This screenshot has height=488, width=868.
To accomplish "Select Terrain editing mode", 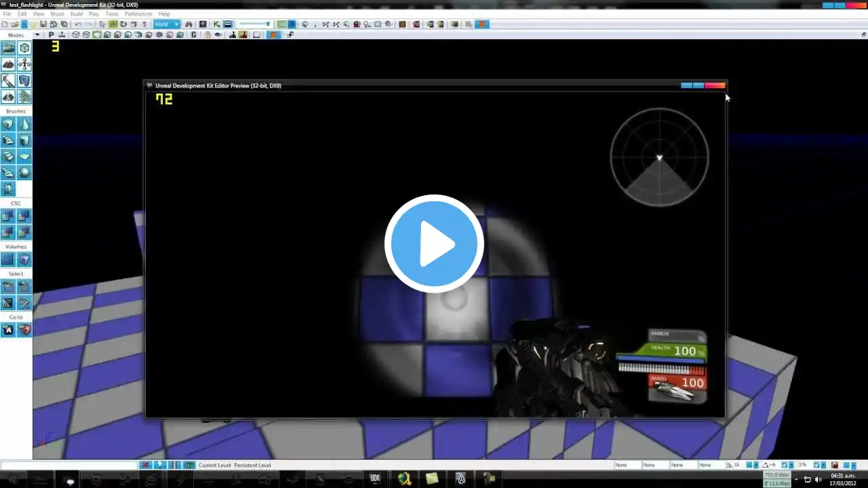I will [x=8, y=64].
